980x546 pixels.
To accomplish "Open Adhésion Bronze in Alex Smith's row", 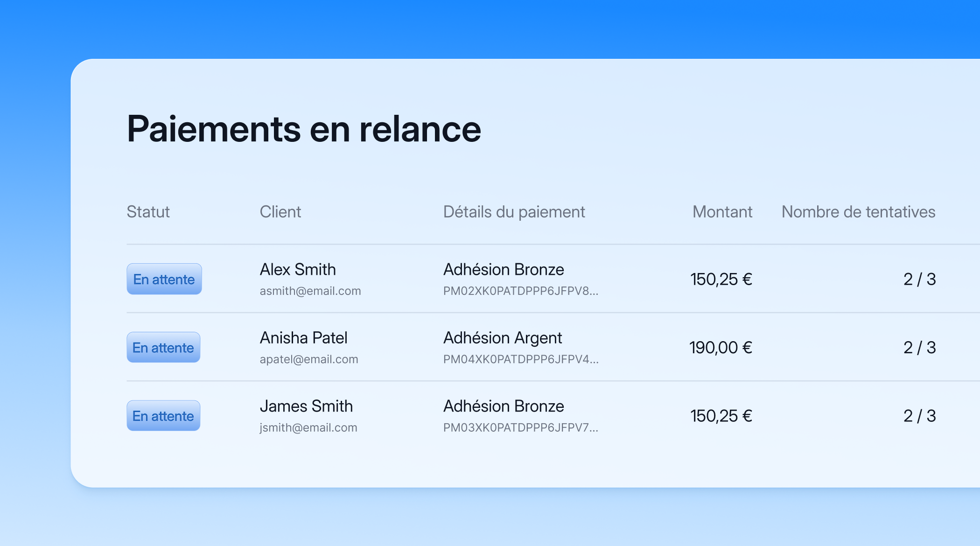I will click(x=504, y=269).
